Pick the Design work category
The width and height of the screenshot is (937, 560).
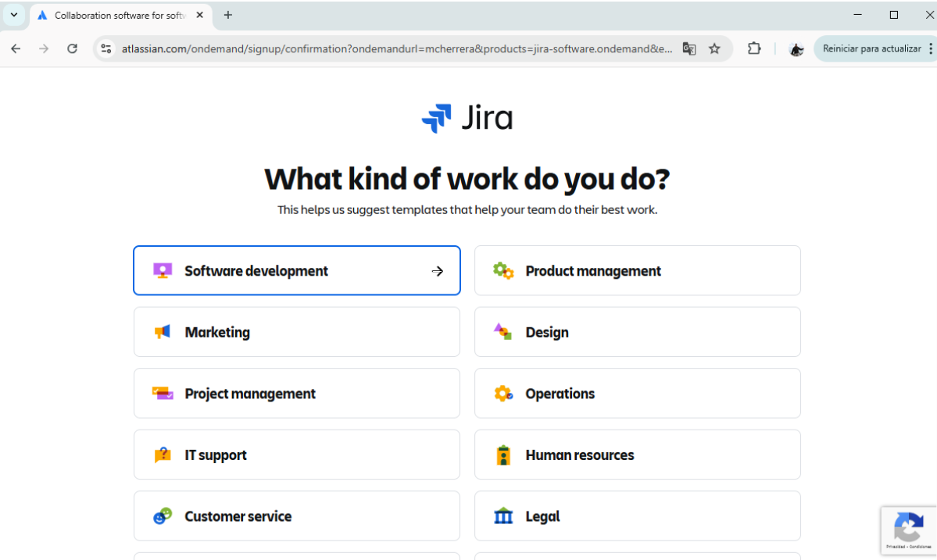(547, 332)
